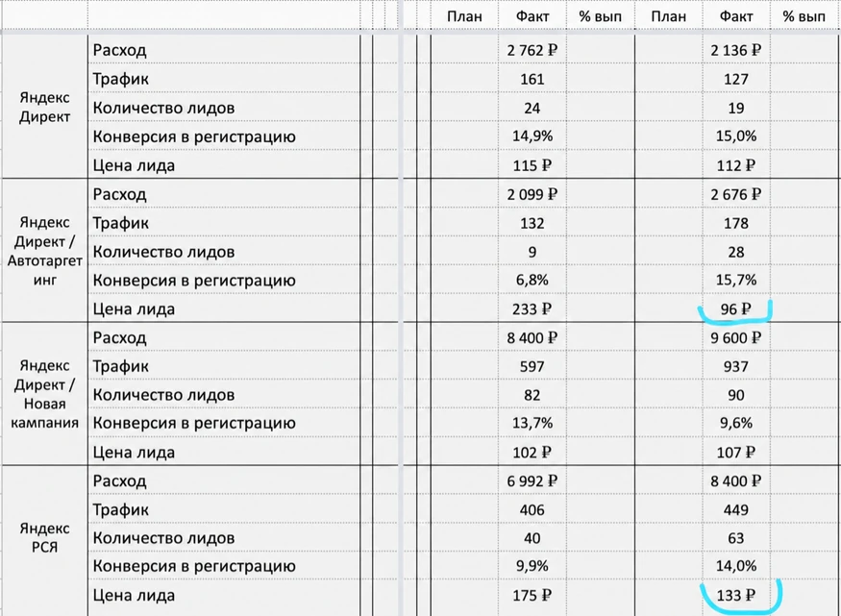Select the left Факт column header
This screenshot has width=841, height=616.
(532, 16)
